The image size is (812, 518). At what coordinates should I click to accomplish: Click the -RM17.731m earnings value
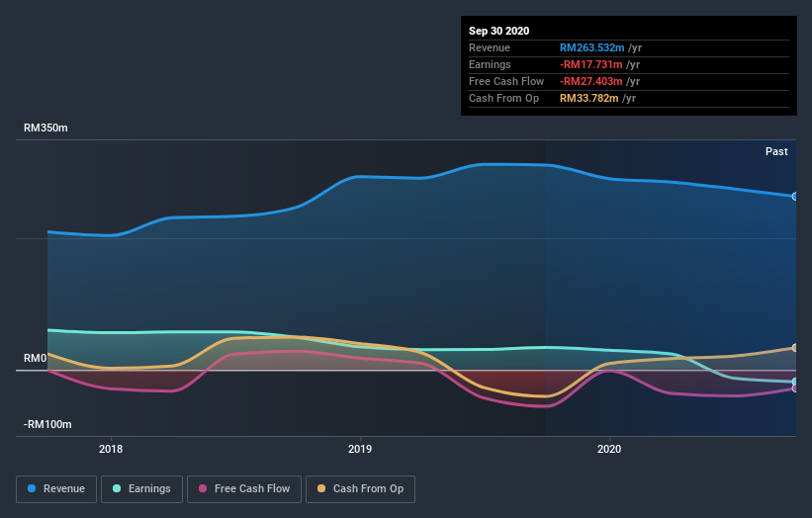(590, 64)
